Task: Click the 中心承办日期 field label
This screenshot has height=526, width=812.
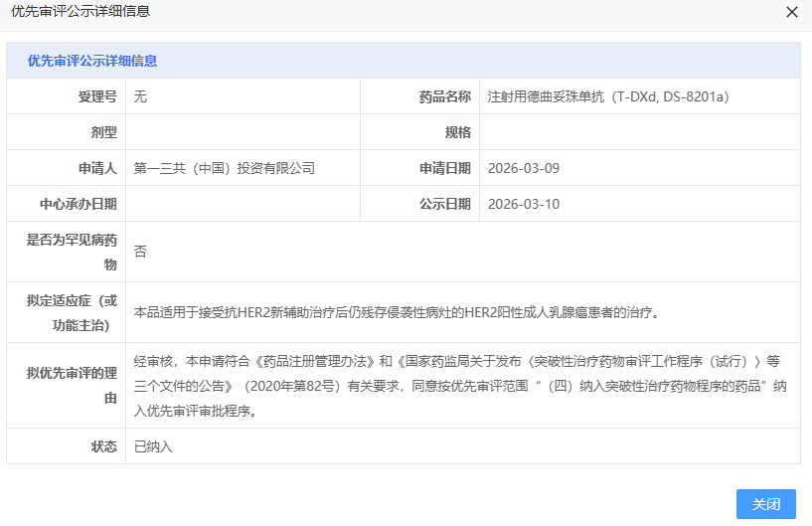Action: pyautogui.click(x=79, y=204)
